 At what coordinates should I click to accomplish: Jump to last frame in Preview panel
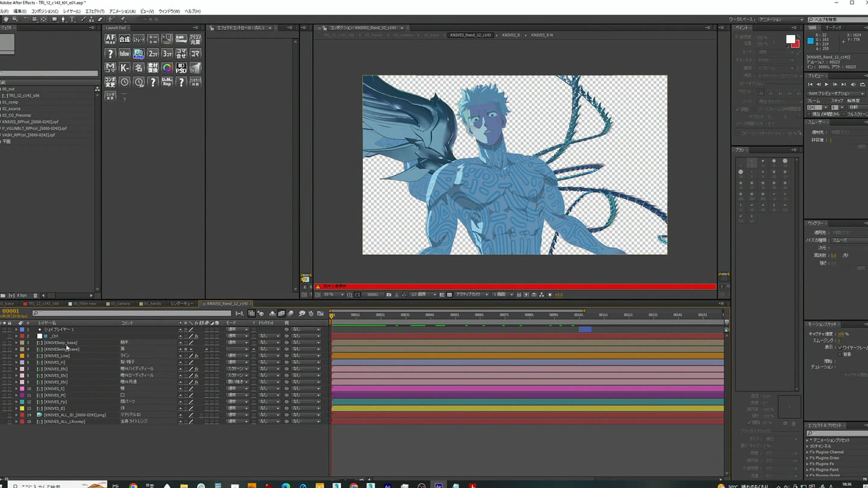[843, 84]
